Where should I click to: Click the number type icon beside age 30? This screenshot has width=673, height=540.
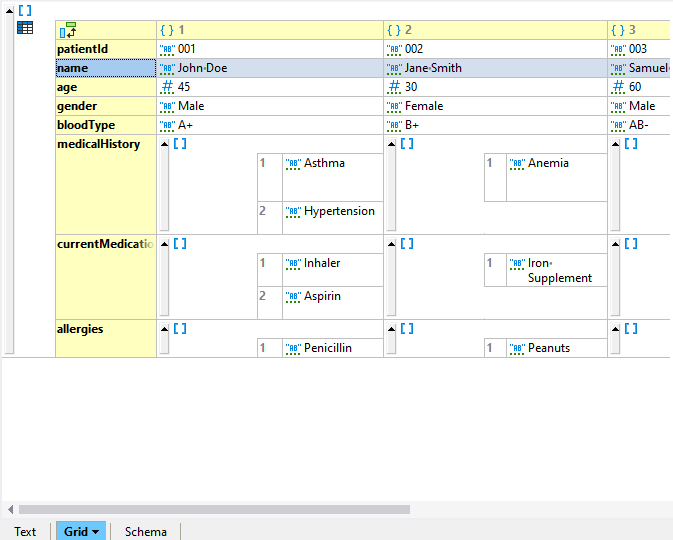[394, 88]
